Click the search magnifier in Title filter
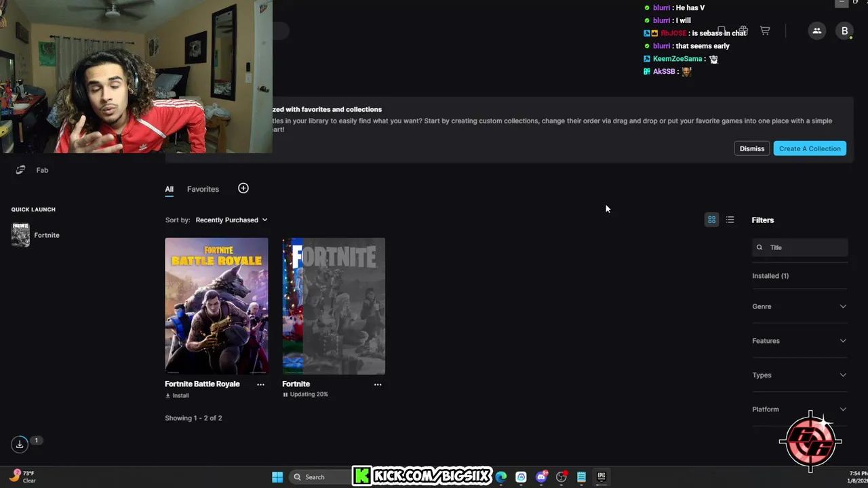Screen dimensions: 868x488 coord(759,247)
